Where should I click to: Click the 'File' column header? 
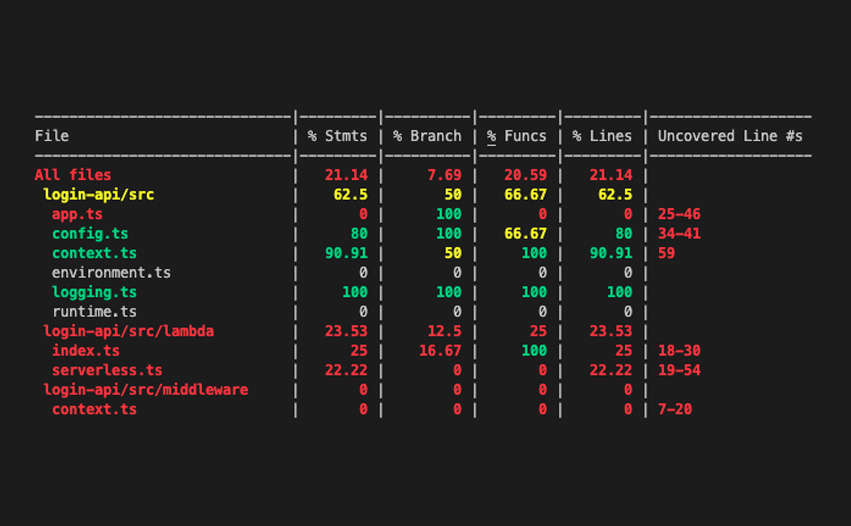52,136
